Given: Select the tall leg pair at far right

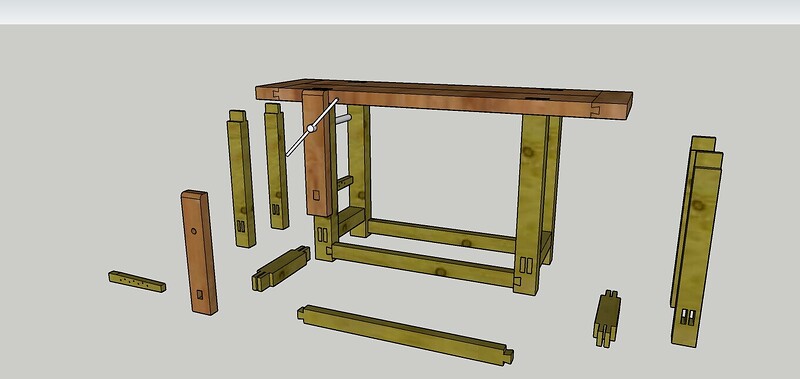Looking at the screenshot, I should point(696,241).
